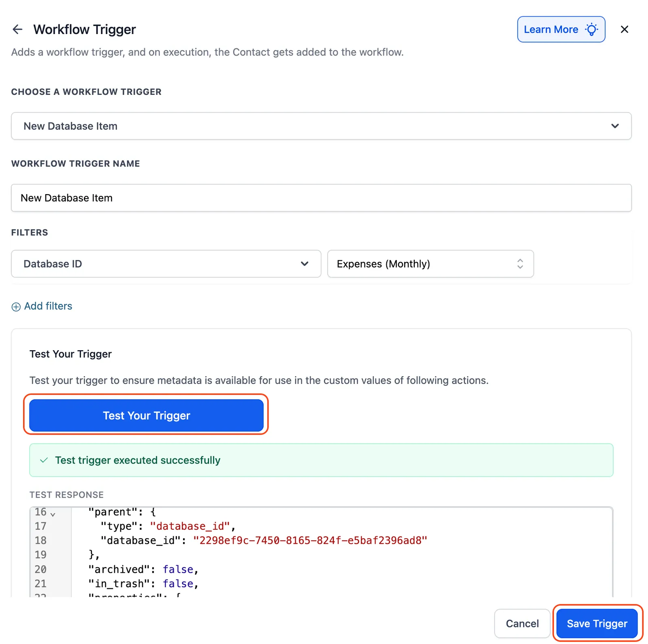
Task: Click the green checkmark in success banner
Action: click(44, 460)
